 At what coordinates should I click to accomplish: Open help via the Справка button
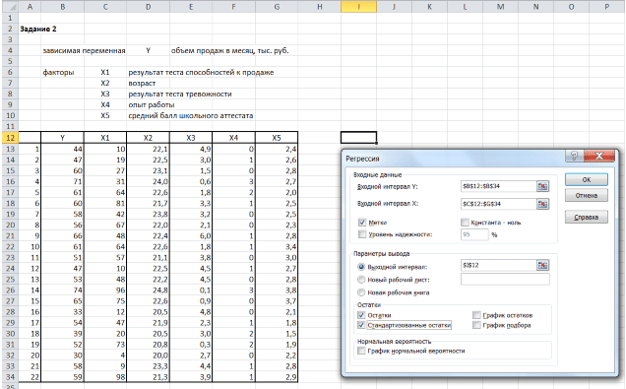click(586, 217)
